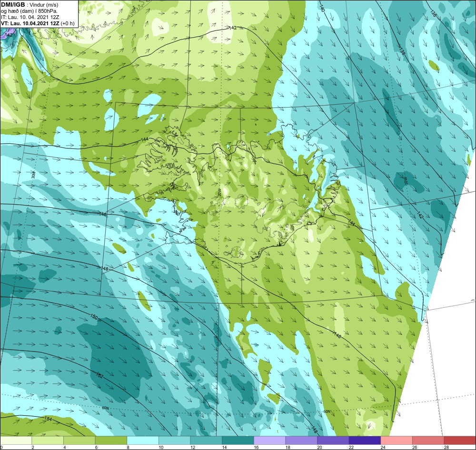Click the 10–12 m/s light teal legend swatch
Image resolution: width=476 pixels, height=450 pixels.
(174, 440)
